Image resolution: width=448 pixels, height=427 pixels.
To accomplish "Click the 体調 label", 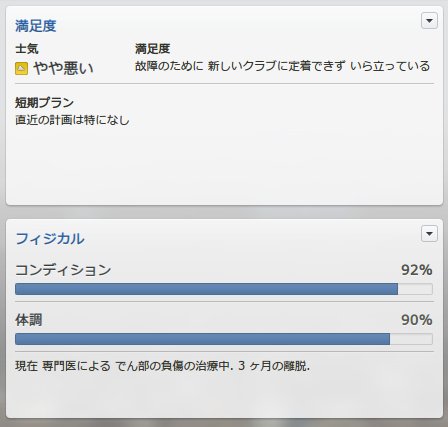I will click(29, 320).
